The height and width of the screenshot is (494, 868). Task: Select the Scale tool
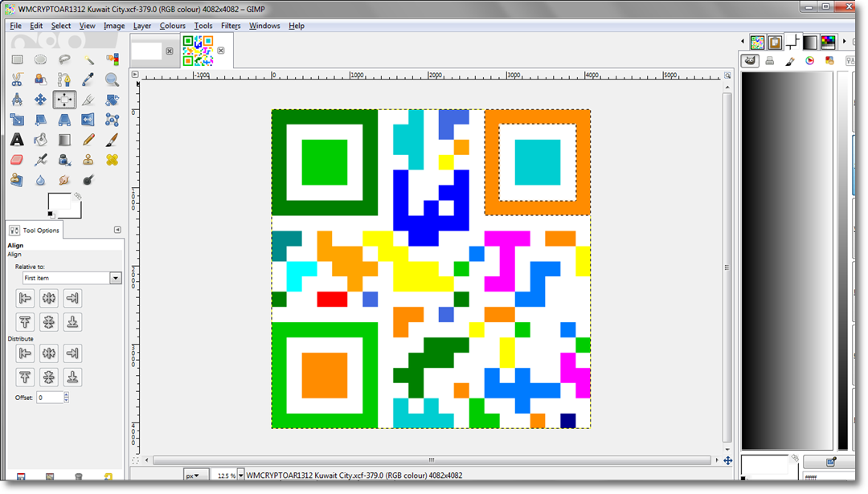[17, 120]
